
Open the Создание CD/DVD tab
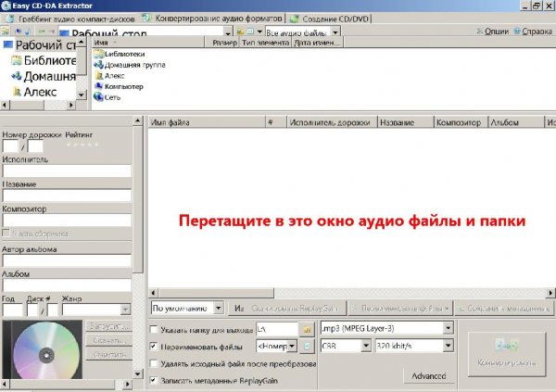[x=329, y=19]
